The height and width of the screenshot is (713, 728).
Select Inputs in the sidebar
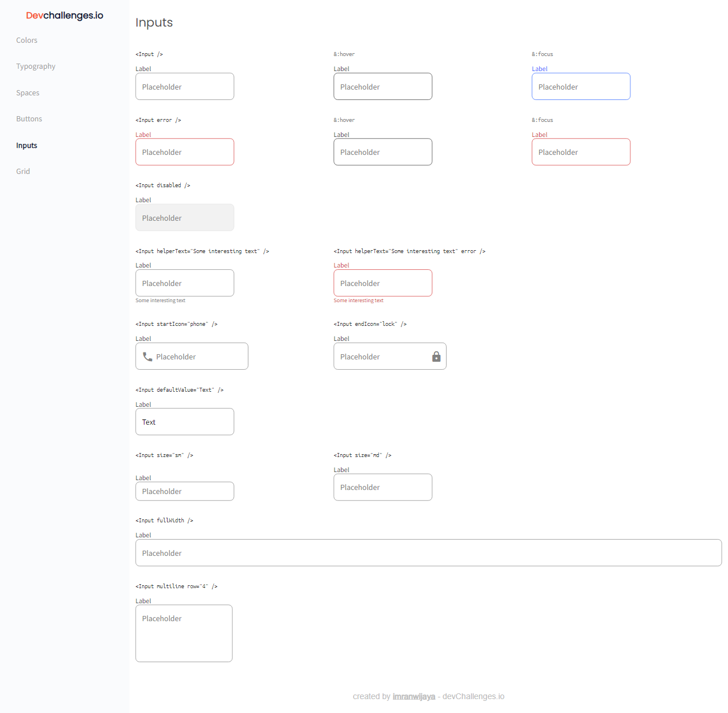click(27, 146)
